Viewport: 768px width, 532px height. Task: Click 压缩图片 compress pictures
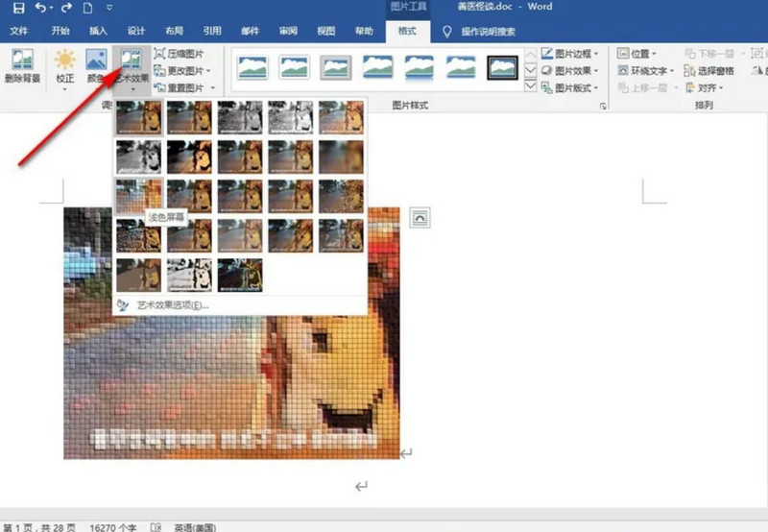pyautogui.click(x=180, y=54)
